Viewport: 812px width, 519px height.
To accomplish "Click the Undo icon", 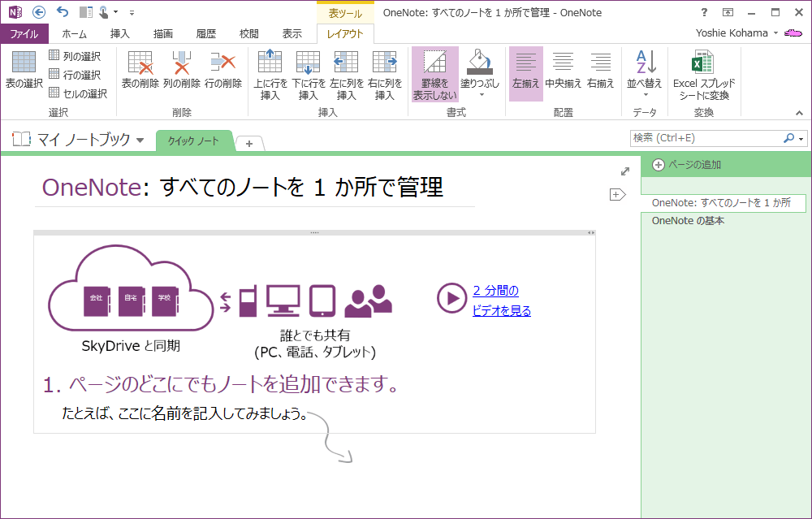I will tap(63, 12).
